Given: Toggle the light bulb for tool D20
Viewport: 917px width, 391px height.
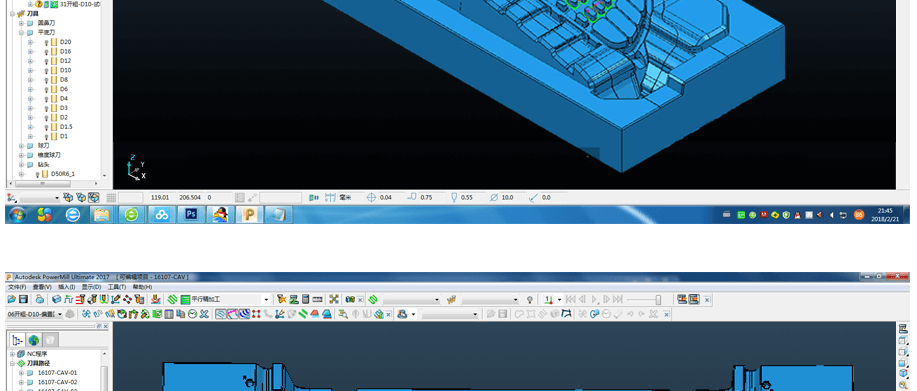Looking at the screenshot, I should [x=46, y=42].
